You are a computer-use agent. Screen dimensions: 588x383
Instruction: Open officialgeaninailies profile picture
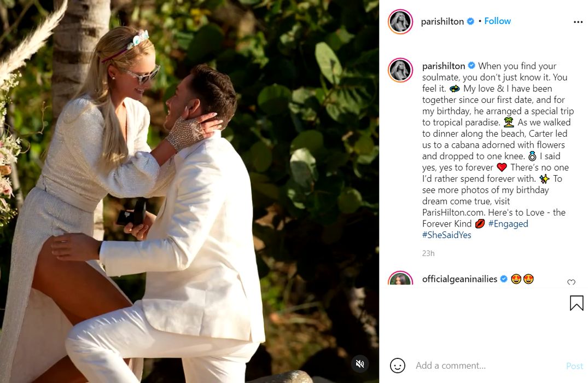click(x=400, y=278)
